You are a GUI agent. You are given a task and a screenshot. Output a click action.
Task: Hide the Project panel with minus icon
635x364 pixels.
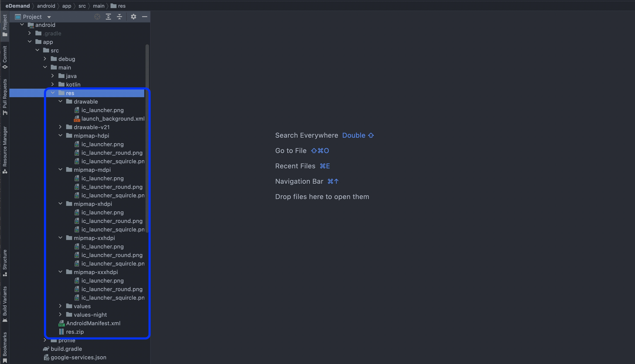[144, 17]
